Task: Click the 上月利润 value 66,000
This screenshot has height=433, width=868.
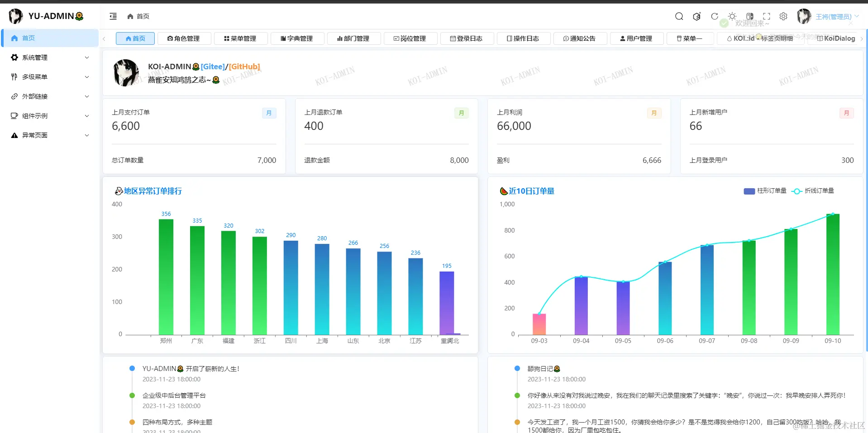Action: click(x=514, y=126)
